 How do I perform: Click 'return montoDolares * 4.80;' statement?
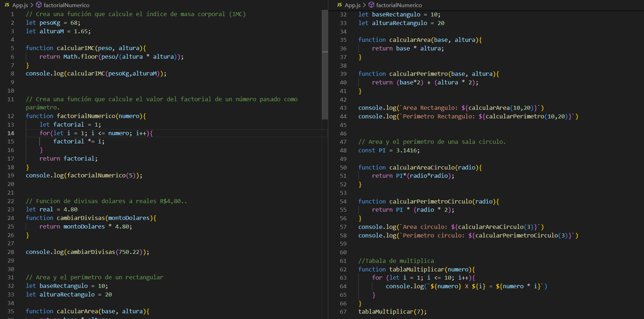click(x=86, y=227)
